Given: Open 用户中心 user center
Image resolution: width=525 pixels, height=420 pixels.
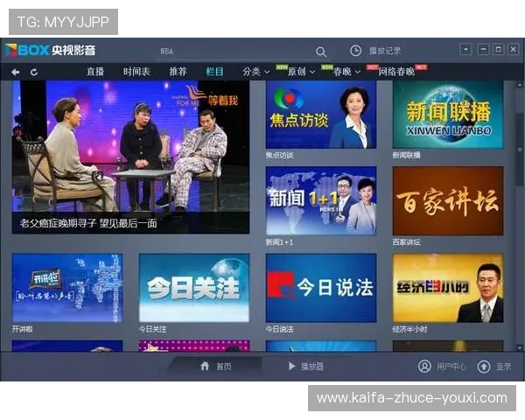Looking at the screenshot, I should point(451,367).
